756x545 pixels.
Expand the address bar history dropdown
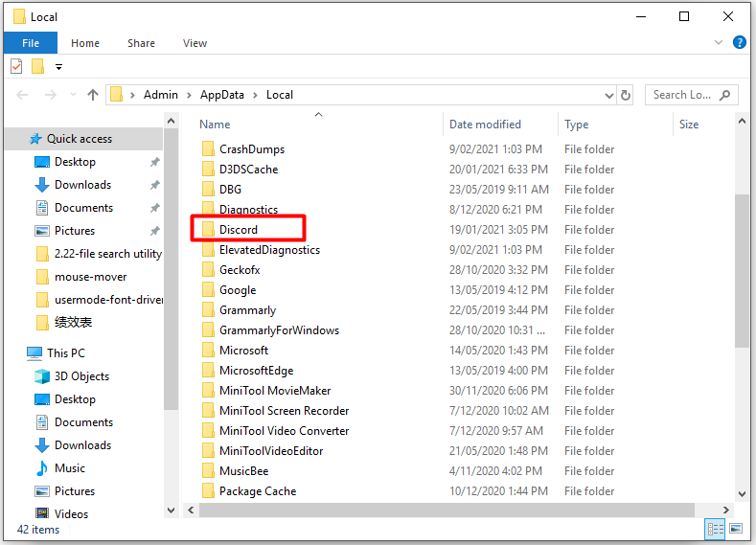[608, 95]
